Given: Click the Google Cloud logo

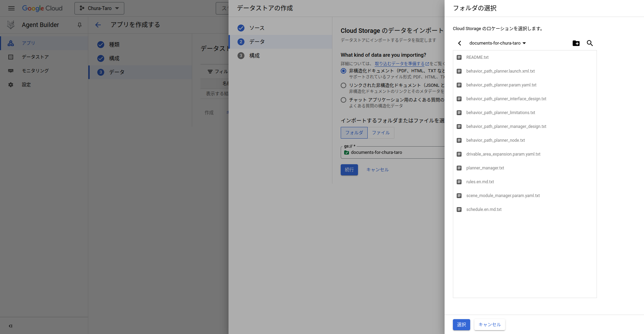Looking at the screenshot, I should (42, 8).
